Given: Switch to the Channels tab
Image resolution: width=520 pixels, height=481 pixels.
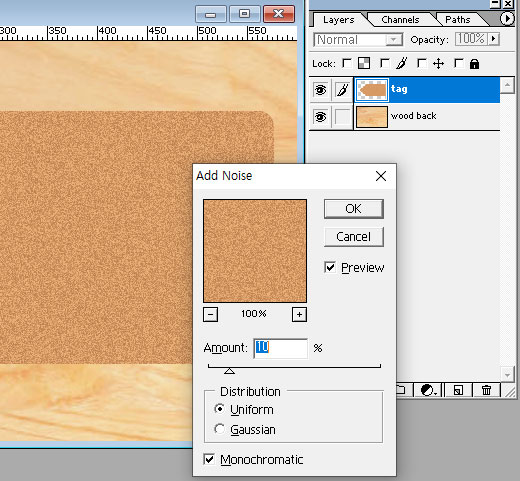Looking at the screenshot, I should pyautogui.click(x=400, y=20).
